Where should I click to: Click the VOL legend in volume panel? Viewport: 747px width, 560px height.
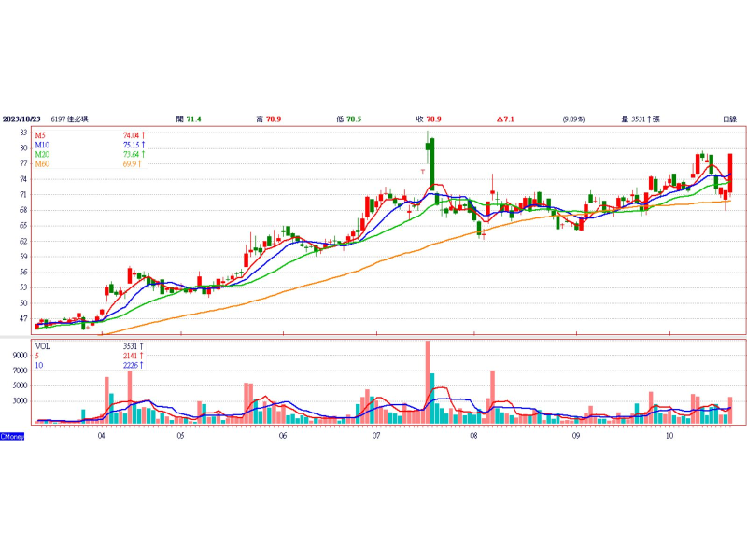43,346
